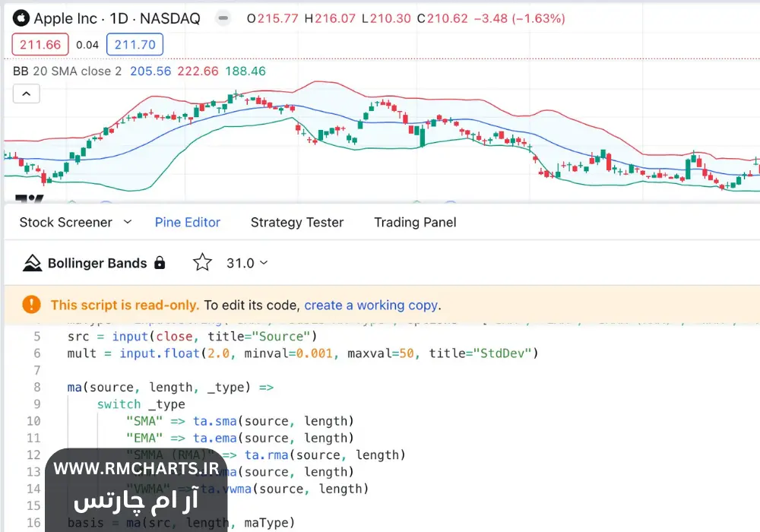Screen dimensions: 760x532
Task: Open the Strategy Tester tab
Action: [296, 222]
